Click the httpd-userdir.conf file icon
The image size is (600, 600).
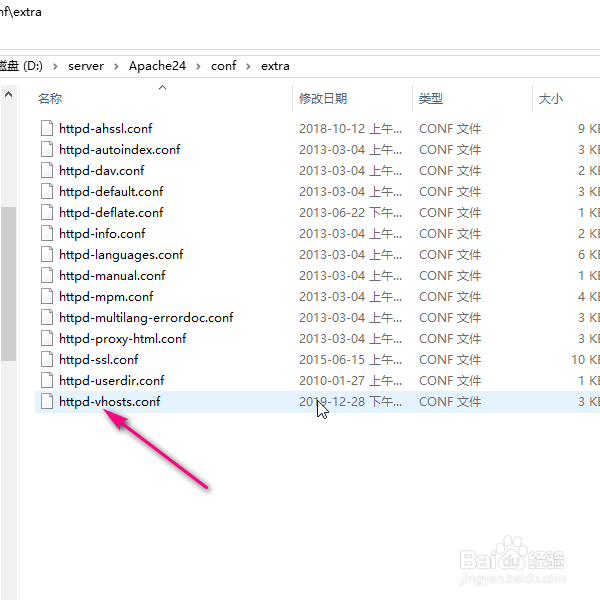coord(47,381)
